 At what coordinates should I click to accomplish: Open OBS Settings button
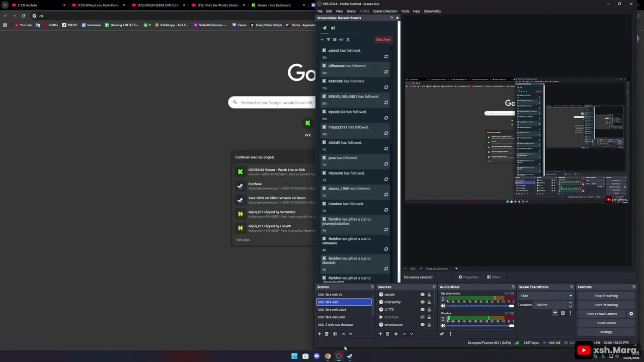coord(606,332)
